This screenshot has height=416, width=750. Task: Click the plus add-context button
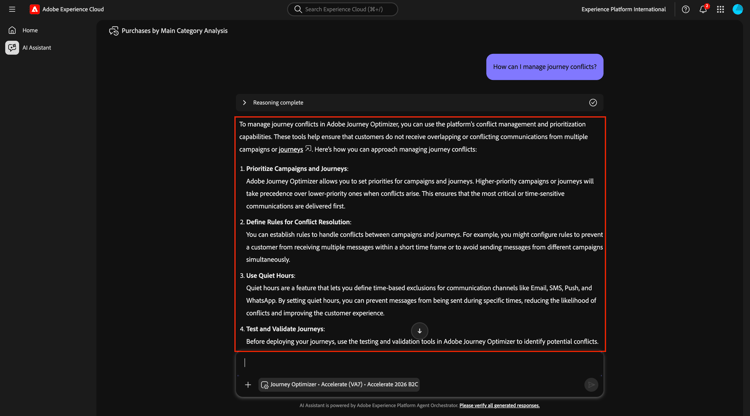click(x=248, y=384)
